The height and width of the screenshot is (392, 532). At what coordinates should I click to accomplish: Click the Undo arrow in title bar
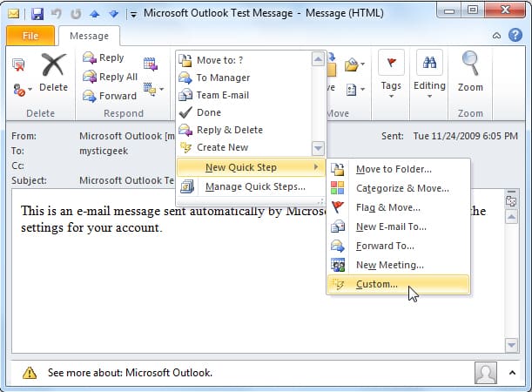[x=57, y=14]
